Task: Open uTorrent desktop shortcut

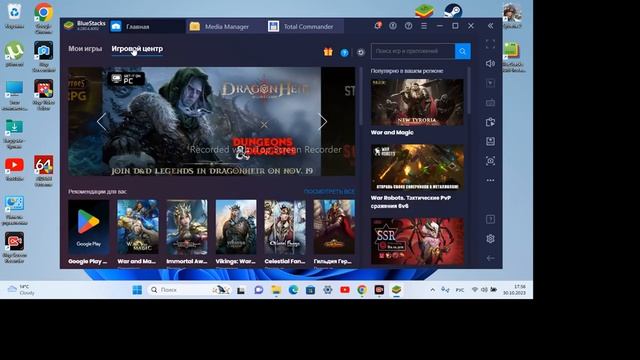Action: tap(14, 54)
